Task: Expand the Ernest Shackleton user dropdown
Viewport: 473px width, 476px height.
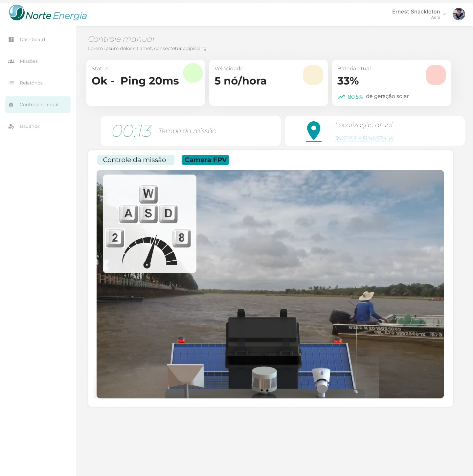Action: point(444,14)
